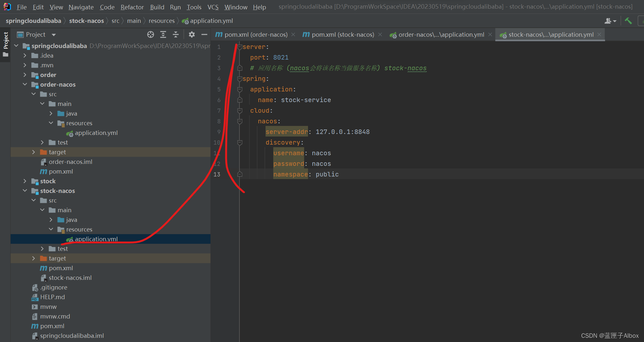This screenshot has height=342, width=644.
Task: Click the Select Opened File locate icon
Action: [150, 34]
